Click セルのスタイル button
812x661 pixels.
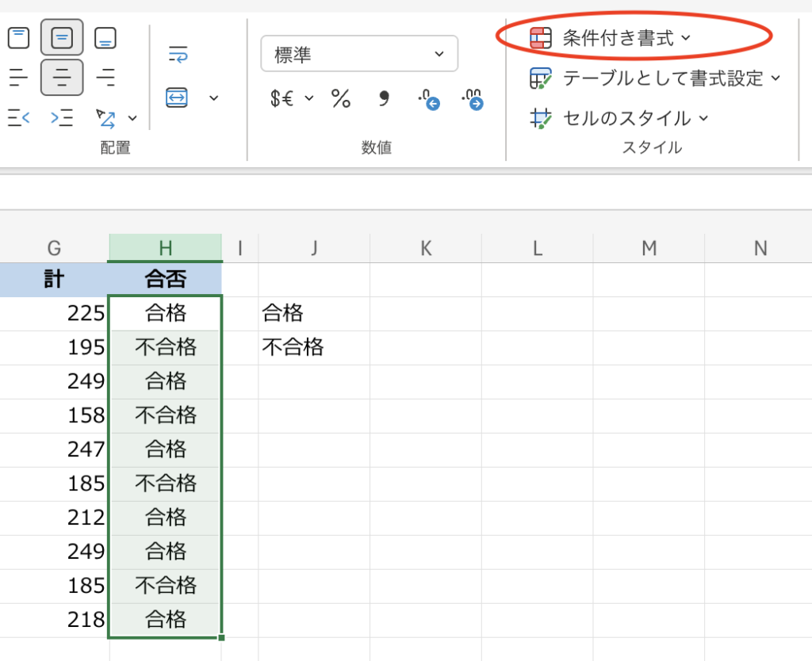pos(619,118)
